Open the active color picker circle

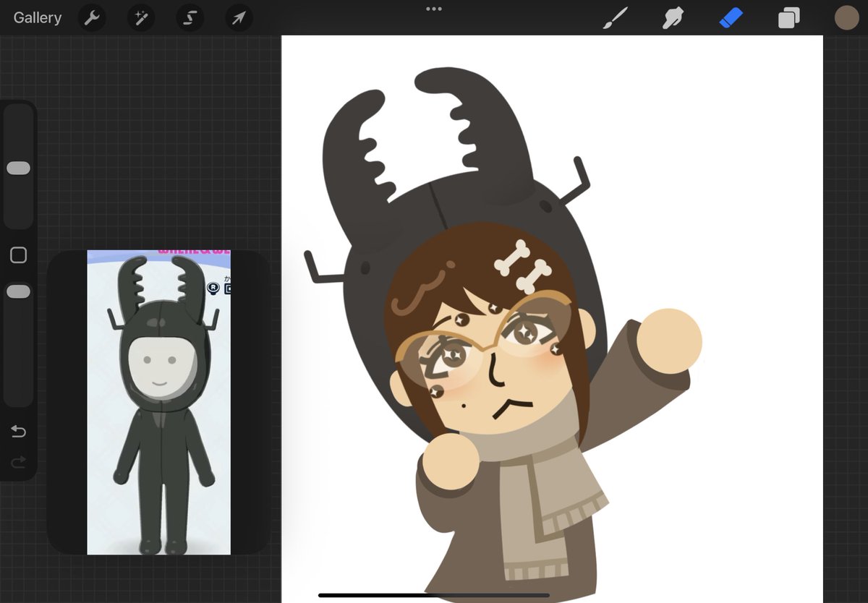tap(846, 18)
